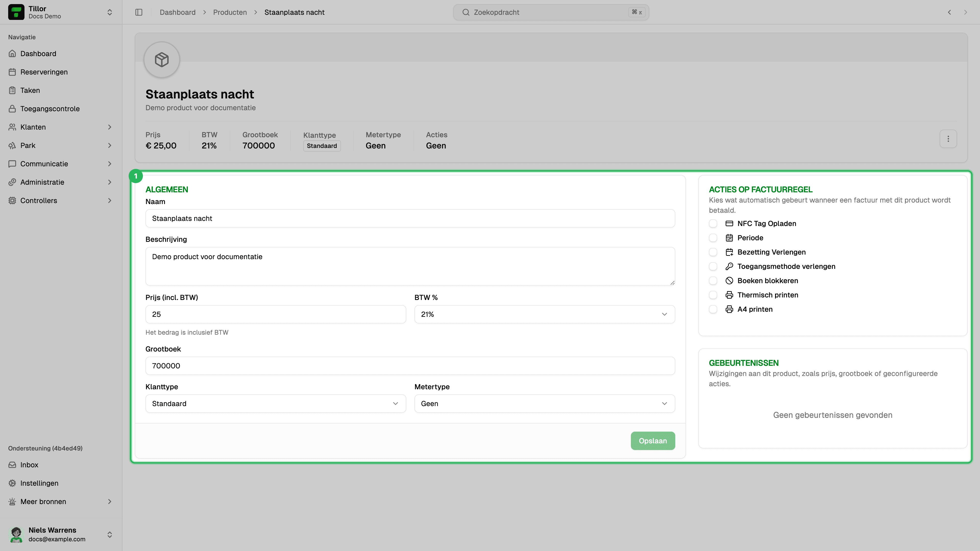Click into the Beschrijving text area

pyautogui.click(x=410, y=266)
